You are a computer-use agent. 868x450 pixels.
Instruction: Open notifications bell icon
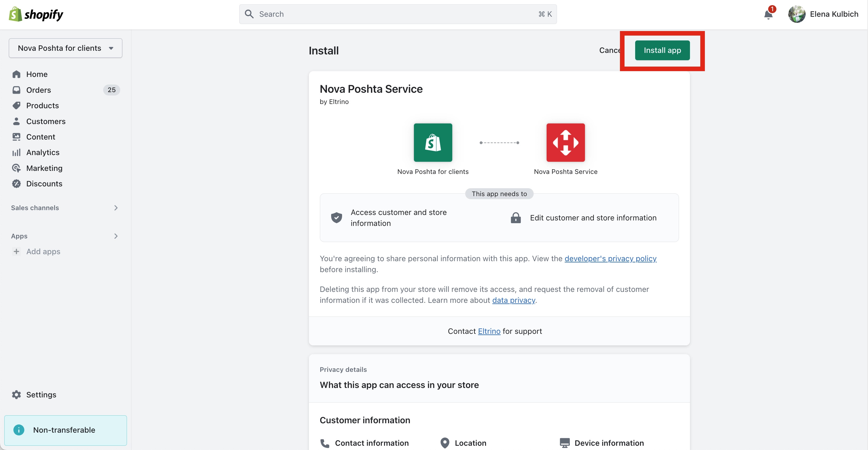[768, 15]
